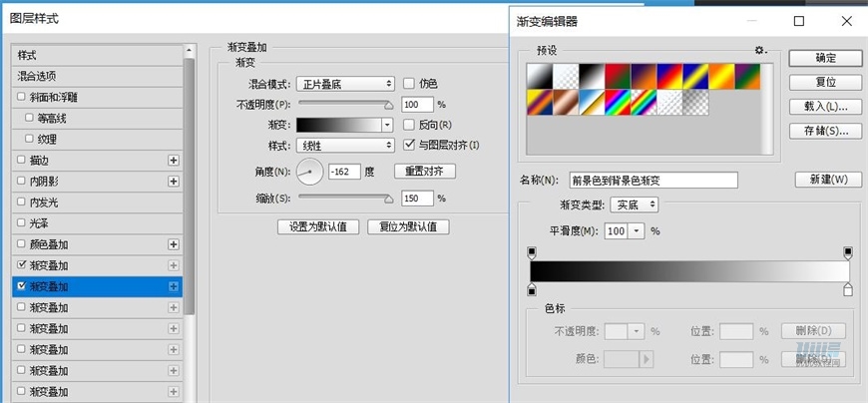Click the 重置对齐 button
Screen dimensions: 868x403
click(424, 172)
